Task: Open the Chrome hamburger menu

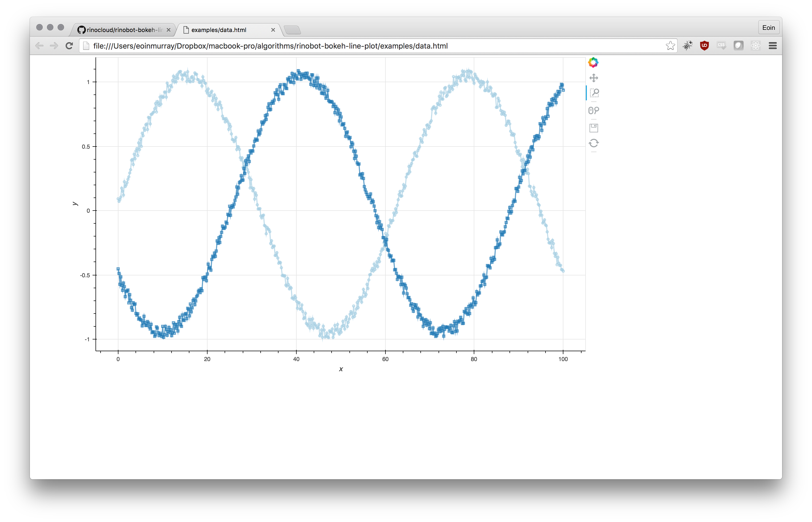Action: point(773,45)
